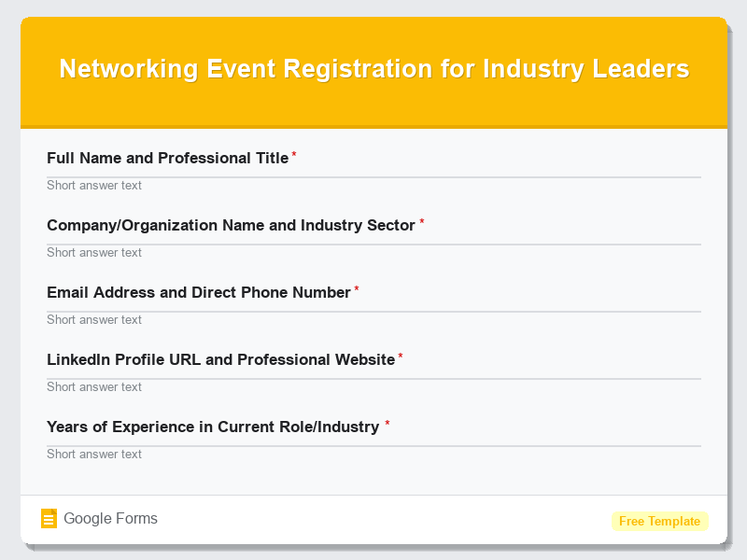
Task: Click the asterisk on LinkedIn Profile question
Action: click(x=401, y=355)
